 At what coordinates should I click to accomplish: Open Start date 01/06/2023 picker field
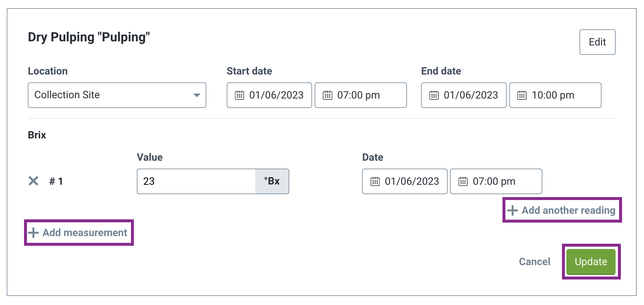tap(269, 95)
